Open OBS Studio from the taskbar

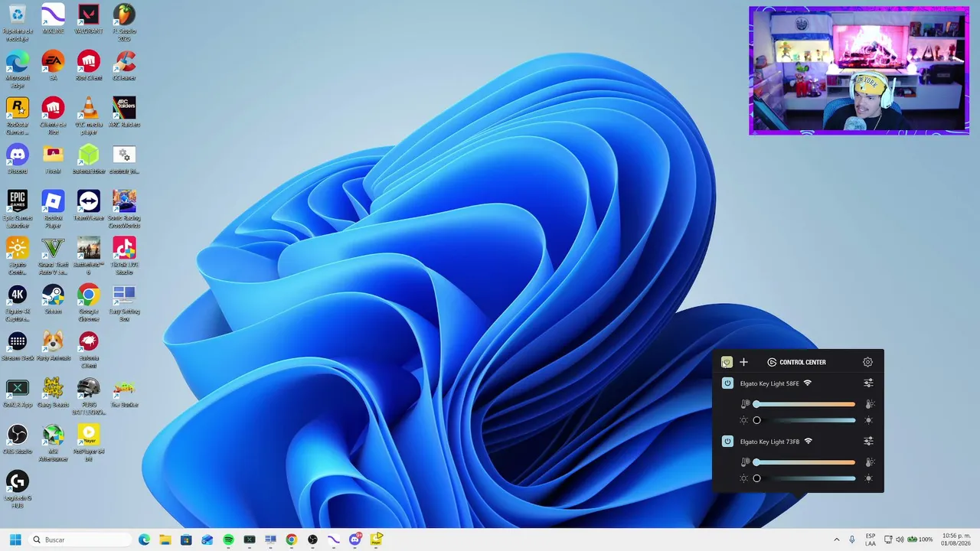coord(312,540)
